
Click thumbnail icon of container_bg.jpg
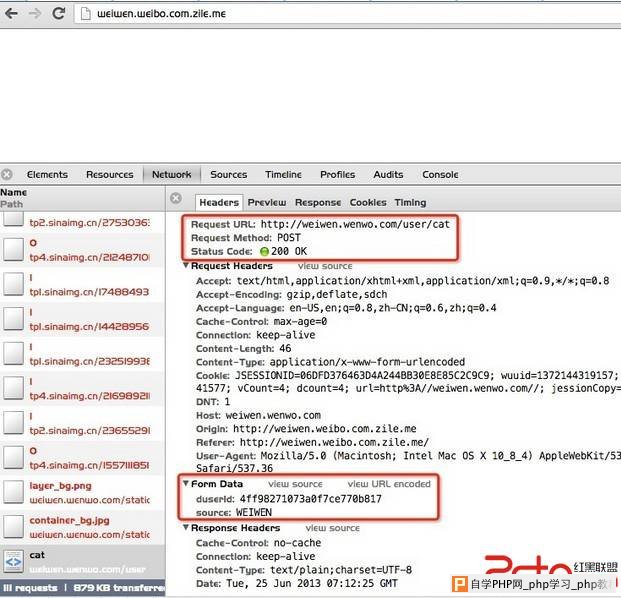click(x=13, y=527)
